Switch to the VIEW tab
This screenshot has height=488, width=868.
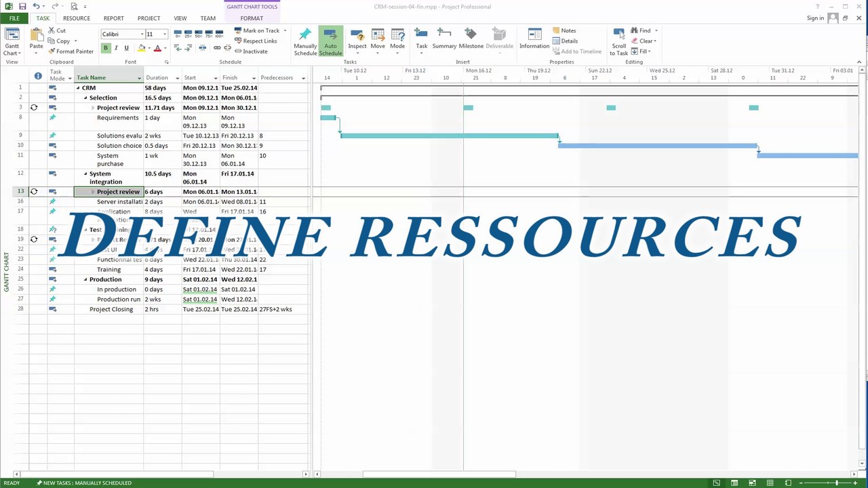coord(180,18)
